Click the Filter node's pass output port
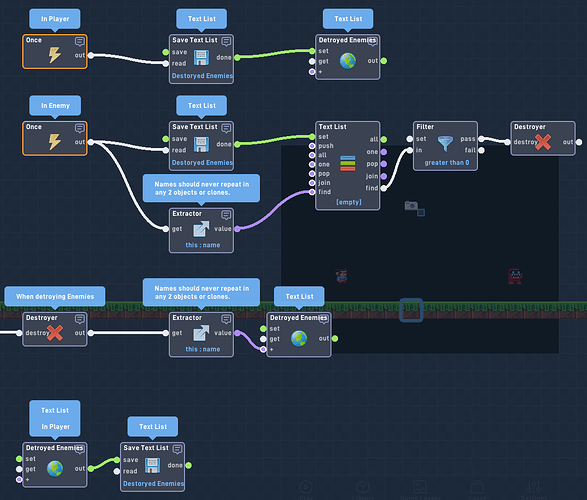 click(x=481, y=139)
